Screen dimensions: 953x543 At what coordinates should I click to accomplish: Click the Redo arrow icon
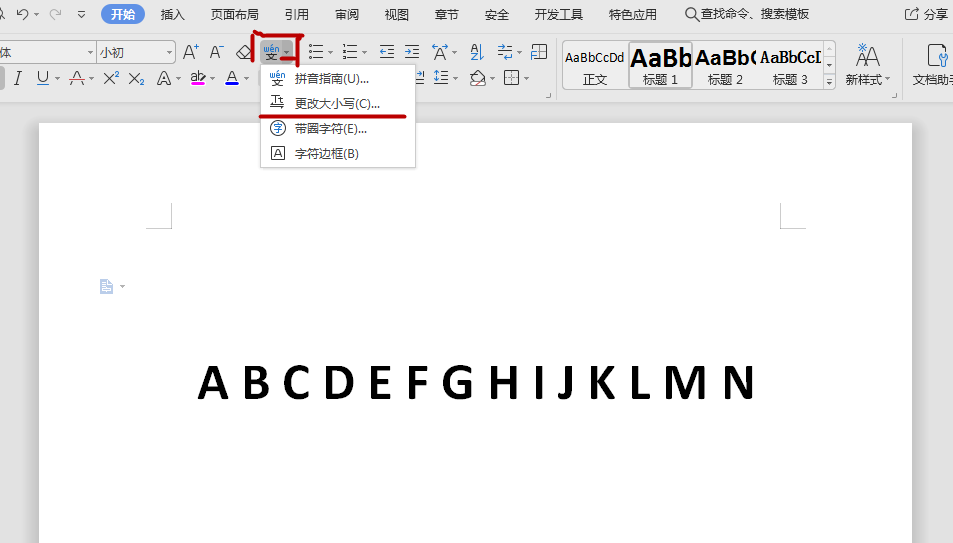point(55,13)
